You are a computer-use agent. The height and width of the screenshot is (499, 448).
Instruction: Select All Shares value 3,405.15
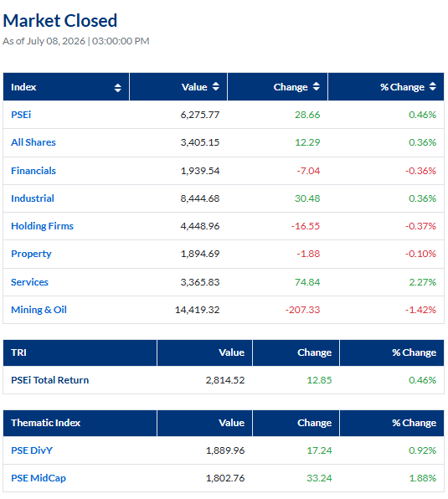(200, 142)
